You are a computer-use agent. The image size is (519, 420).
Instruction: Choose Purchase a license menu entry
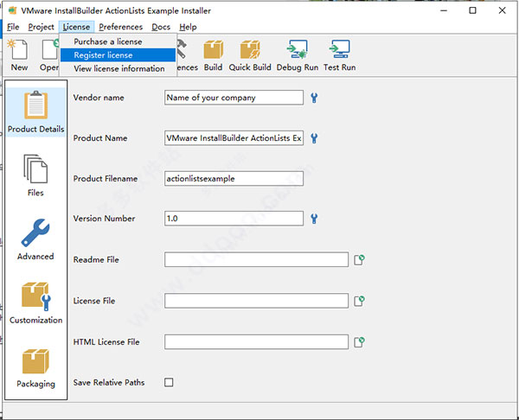click(118, 41)
